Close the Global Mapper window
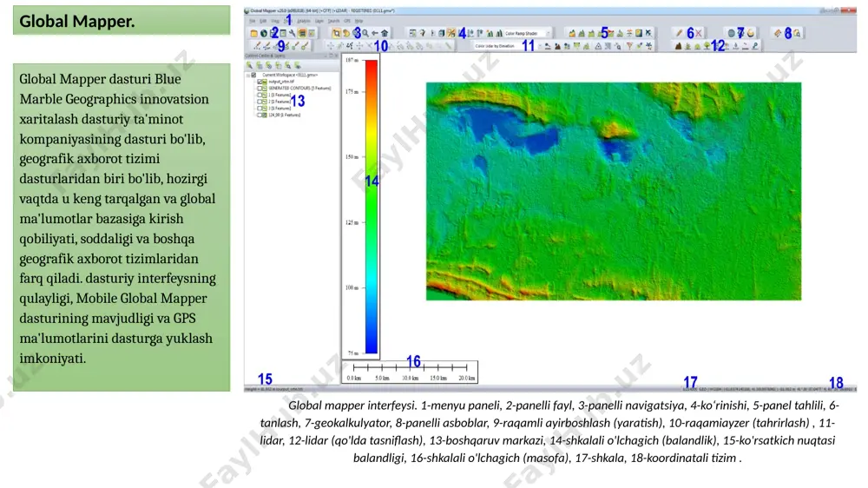868x488 pixels. pyautogui.click(x=848, y=10)
